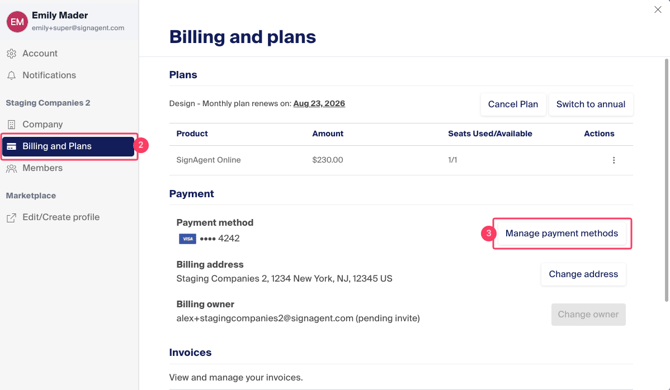The height and width of the screenshot is (390, 670).
Task: Click the Payment section heading
Action: 191,194
